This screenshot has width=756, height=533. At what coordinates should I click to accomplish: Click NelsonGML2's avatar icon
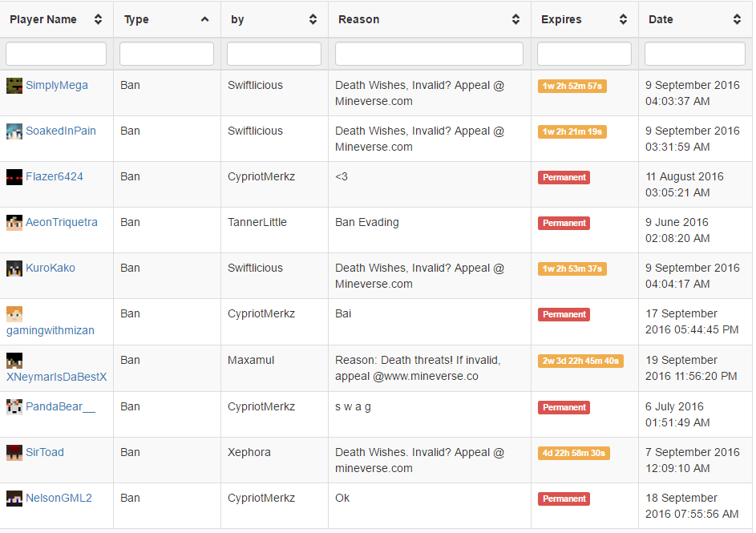(14, 499)
